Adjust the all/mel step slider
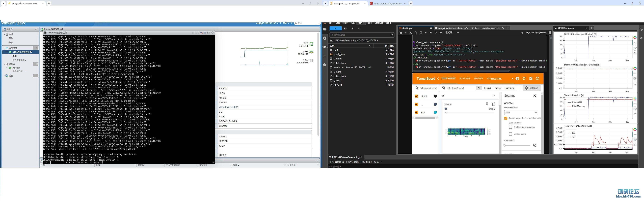This screenshot has height=201, width=644. click(x=470, y=113)
